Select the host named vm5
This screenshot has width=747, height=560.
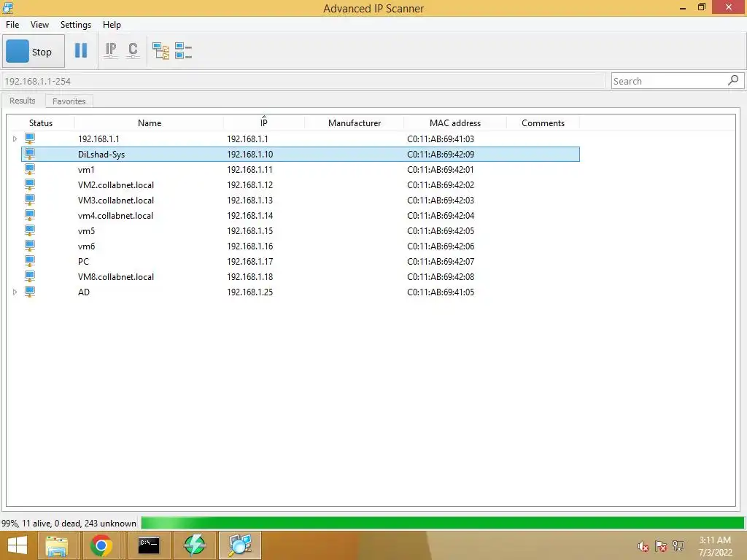86,231
